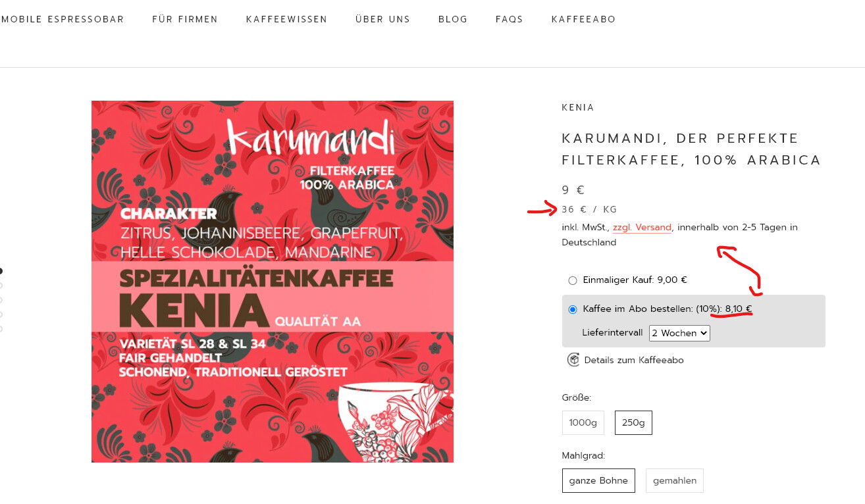Image resolution: width=865 pixels, height=504 pixels.
Task: Click the Karumandi Kenia product image
Action: tap(273, 282)
